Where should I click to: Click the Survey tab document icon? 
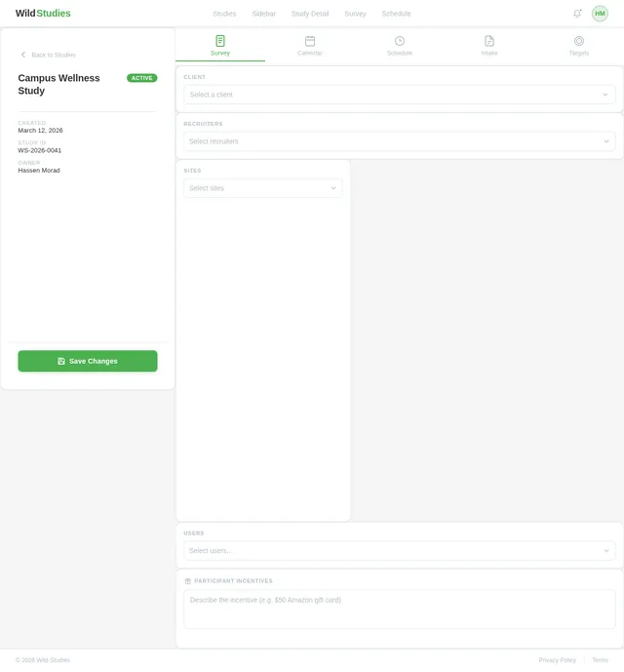pos(220,41)
